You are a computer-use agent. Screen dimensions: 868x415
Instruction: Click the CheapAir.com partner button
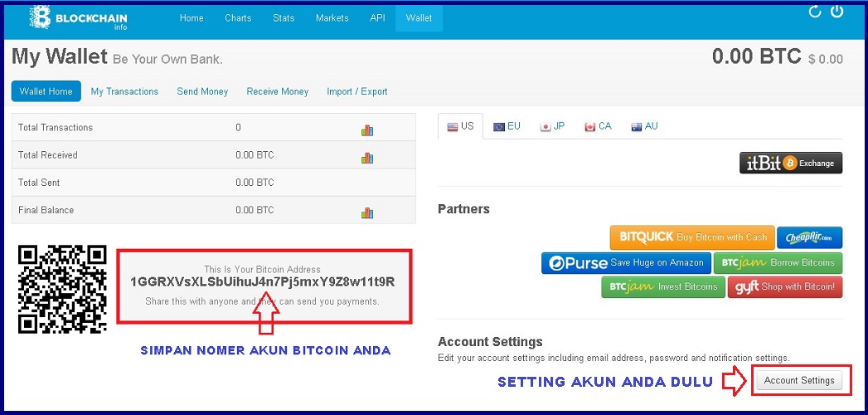809,237
